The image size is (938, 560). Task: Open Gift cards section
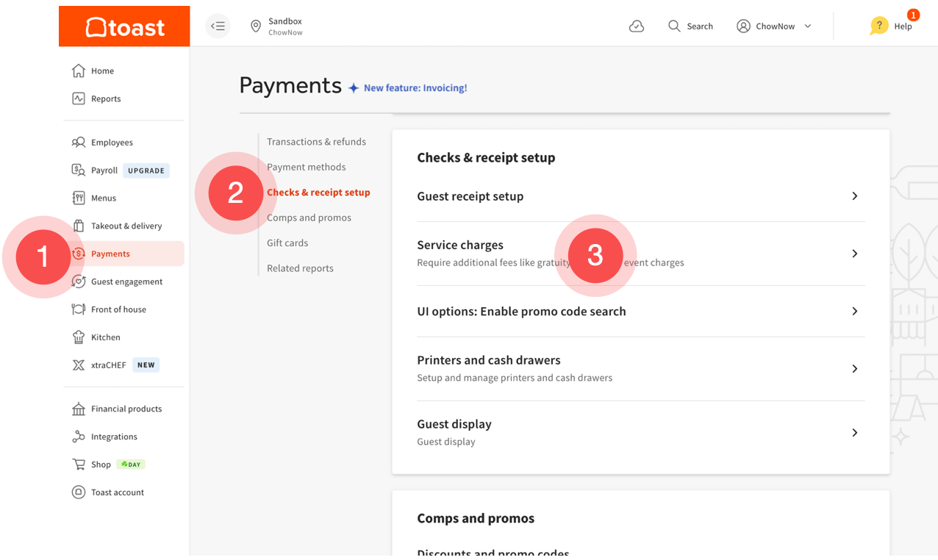coord(287,243)
